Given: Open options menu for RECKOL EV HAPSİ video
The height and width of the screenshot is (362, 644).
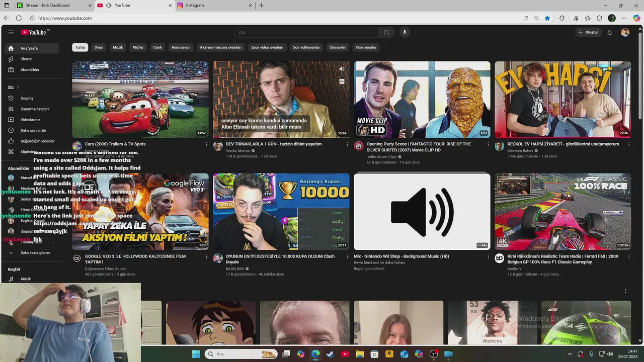Looking at the screenshot, I should (629, 144).
